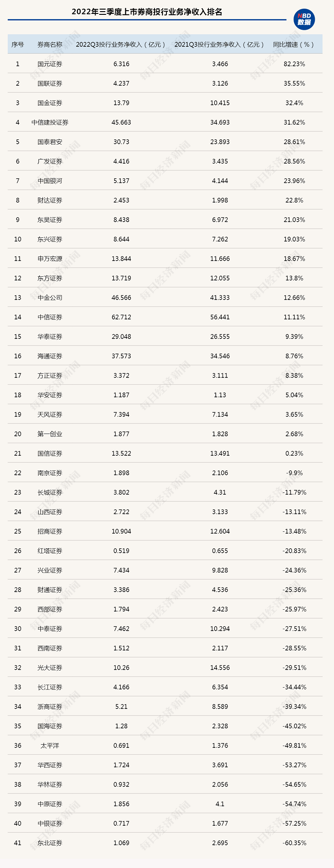Image resolution: width=334 pixels, height=868 pixels.
Task: Click the 2022Q3投行业务净收入 column header
Action: coord(121,45)
